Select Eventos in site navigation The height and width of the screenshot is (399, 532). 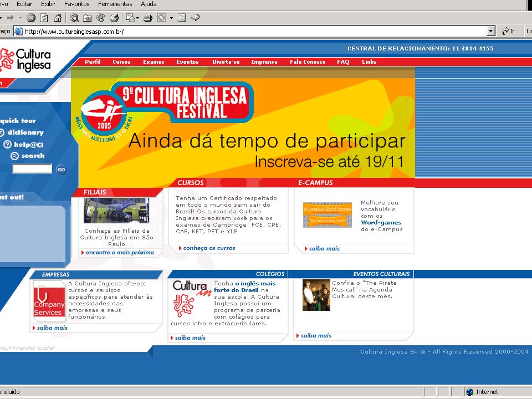click(x=187, y=62)
